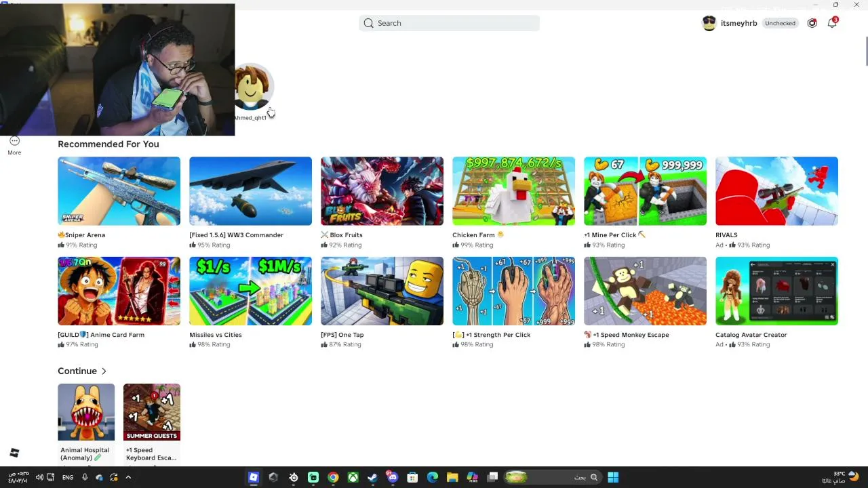The image size is (868, 488).
Task: Open the Missiles vs Cities thumbnail
Action: point(250,291)
